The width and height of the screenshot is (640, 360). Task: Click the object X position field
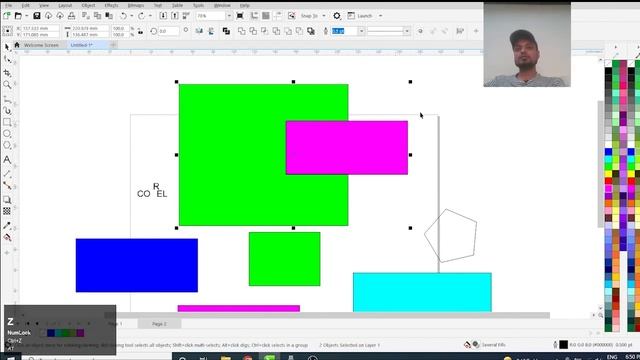tap(40, 28)
